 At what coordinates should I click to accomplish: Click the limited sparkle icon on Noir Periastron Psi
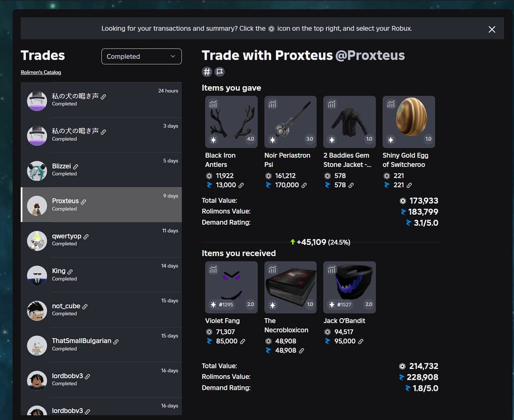(273, 140)
